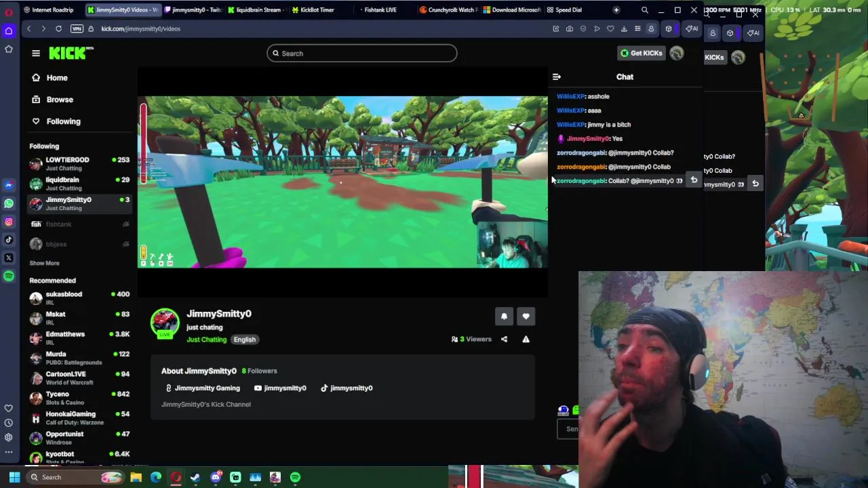The height and width of the screenshot is (488, 868).
Task: Click the Windows Start button
Action: click(x=14, y=477)
